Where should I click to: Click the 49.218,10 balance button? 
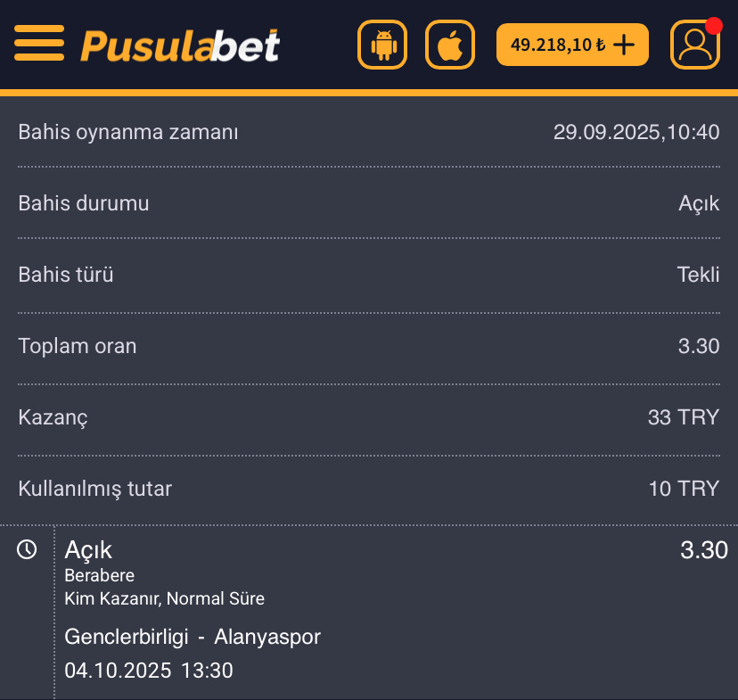557,45
